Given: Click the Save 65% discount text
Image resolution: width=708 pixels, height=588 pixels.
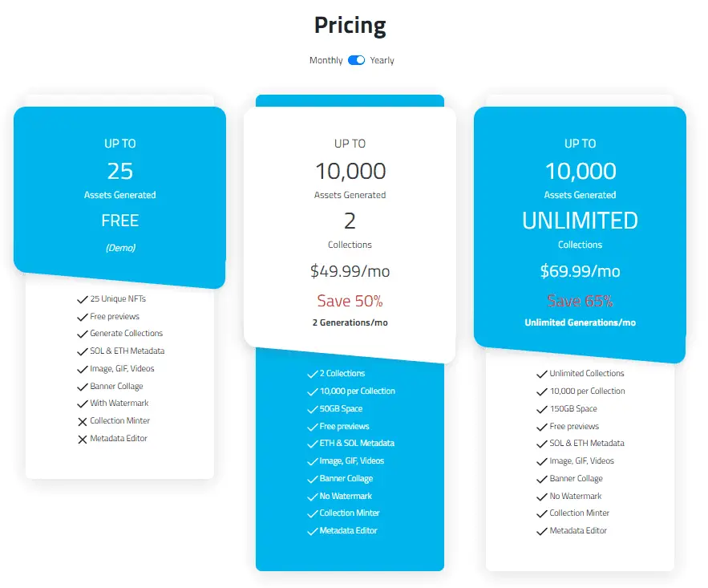Looking at the screenshot, I should click(x=580, y=302).
